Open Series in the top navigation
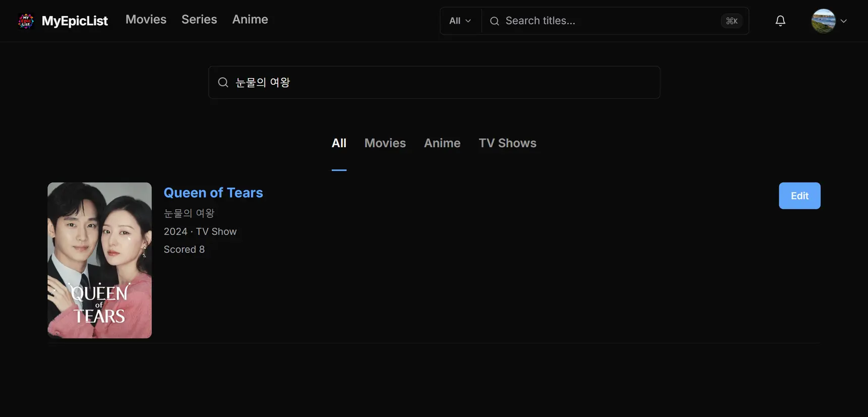Viewport: 868px width, 417px height. click(199, 19)
